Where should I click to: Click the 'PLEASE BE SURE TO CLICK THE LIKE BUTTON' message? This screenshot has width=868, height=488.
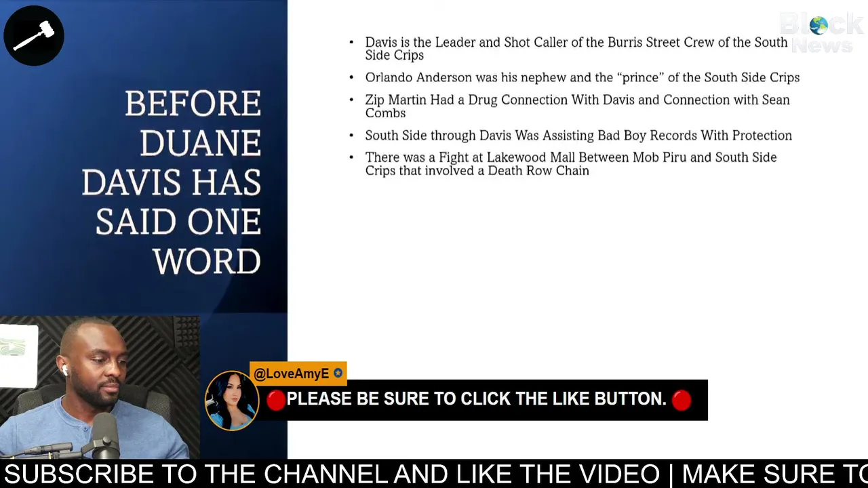[x=477, y=399]
